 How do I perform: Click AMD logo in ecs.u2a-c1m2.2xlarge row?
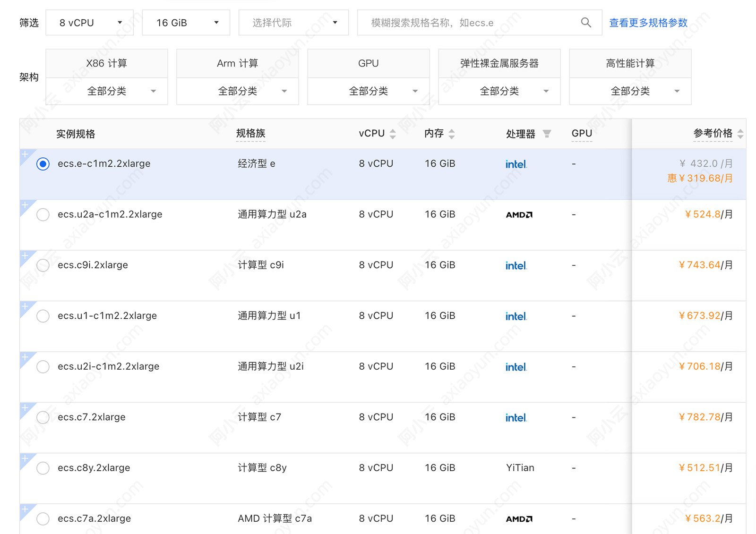tap(519, 215)
